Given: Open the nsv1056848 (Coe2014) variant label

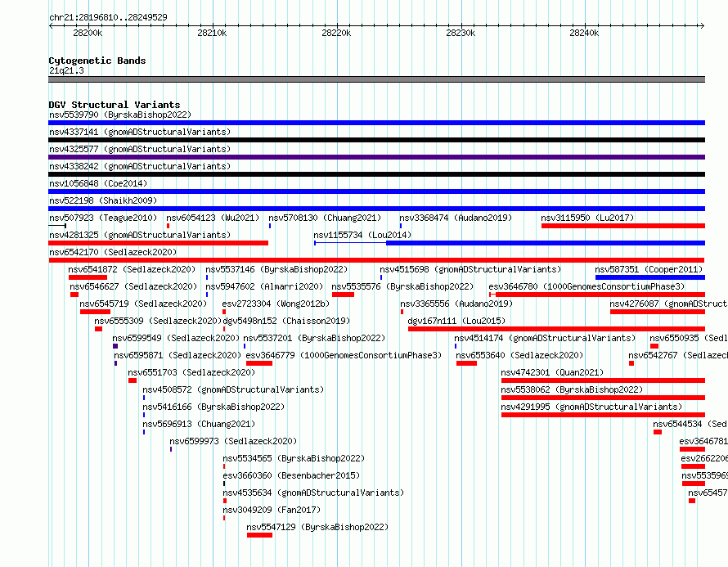Looking at the screenshot, I should 98,183.
